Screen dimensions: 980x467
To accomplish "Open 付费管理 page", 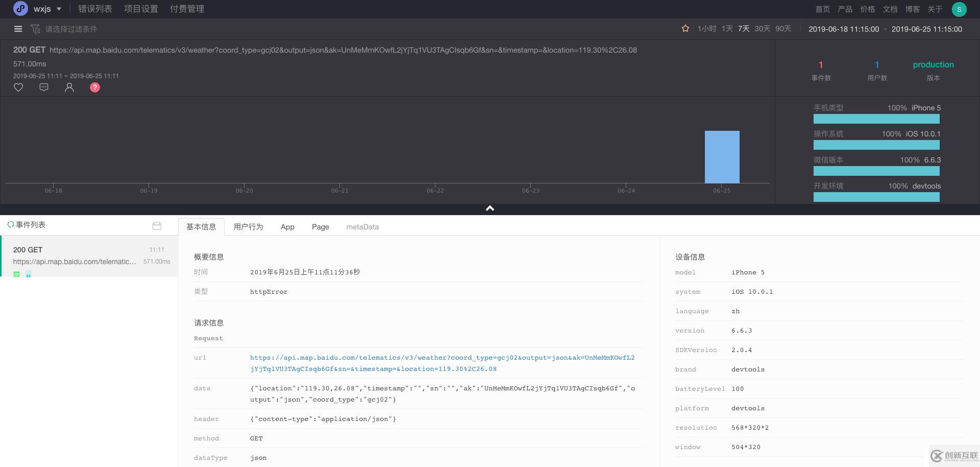I will tap(187, 9).
